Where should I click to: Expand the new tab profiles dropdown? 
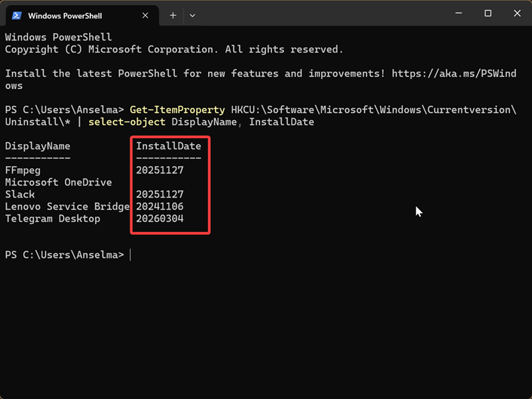[x=192, y=15]
